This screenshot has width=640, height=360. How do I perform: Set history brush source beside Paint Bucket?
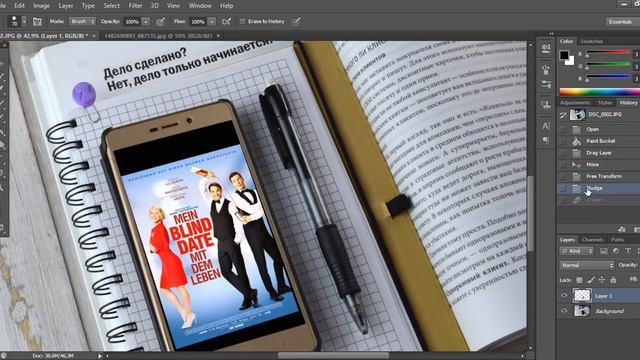pos(563,141)
